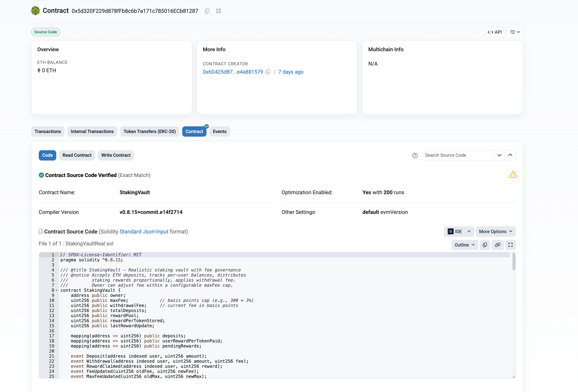Viewport: 578px width, 392px height.
Task: Jump to next search result arrow
Action: (x=499, y=155)
